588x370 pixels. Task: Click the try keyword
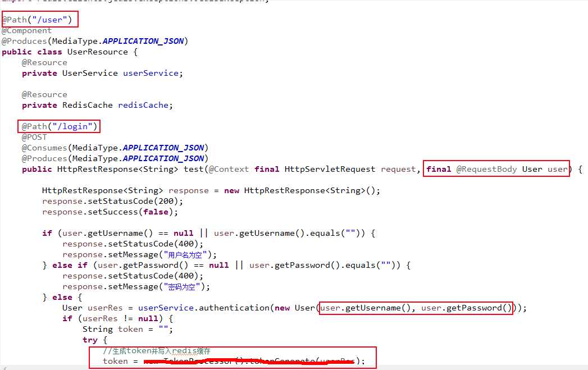[x=90, y=340]
